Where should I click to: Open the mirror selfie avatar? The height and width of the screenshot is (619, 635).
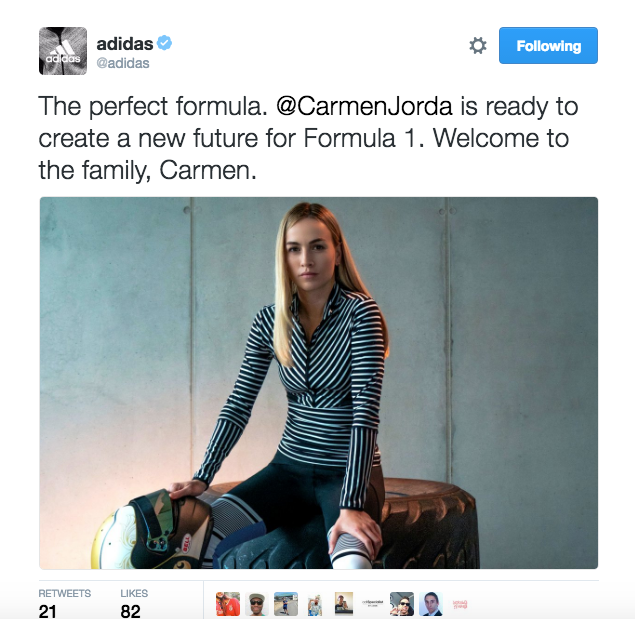344,604
